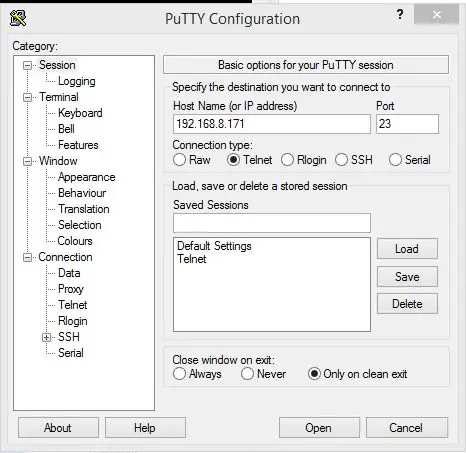The width and height of the screenshot is (466, 453).
Task: Open the Translation settings category
Action: click(84, 209)
